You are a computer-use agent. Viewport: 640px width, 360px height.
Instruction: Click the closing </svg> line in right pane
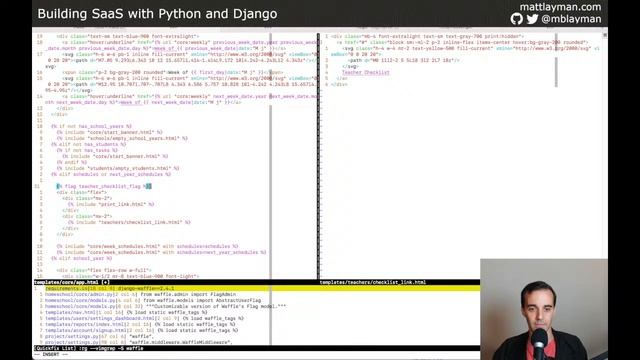(350, 66)
